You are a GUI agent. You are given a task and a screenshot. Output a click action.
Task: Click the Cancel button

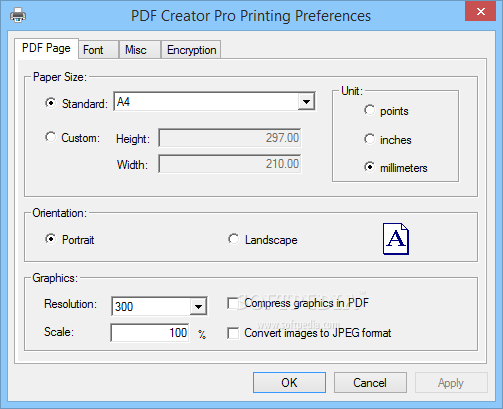(370, 383)
